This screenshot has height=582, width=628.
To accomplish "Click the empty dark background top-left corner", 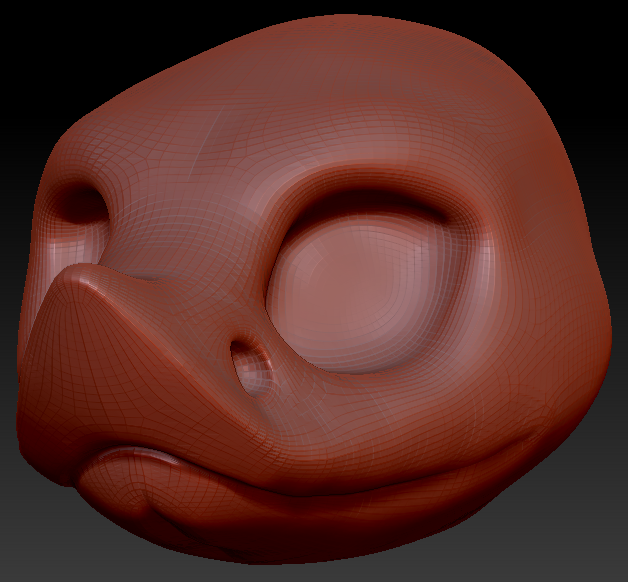I will click(24, 24).
